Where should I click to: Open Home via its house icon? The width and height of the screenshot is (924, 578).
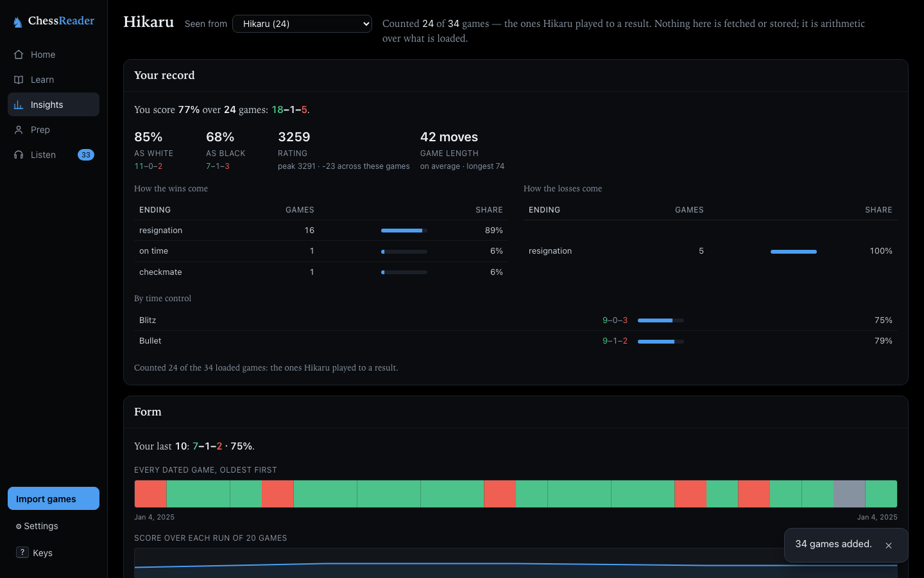[x=19, y=55]
